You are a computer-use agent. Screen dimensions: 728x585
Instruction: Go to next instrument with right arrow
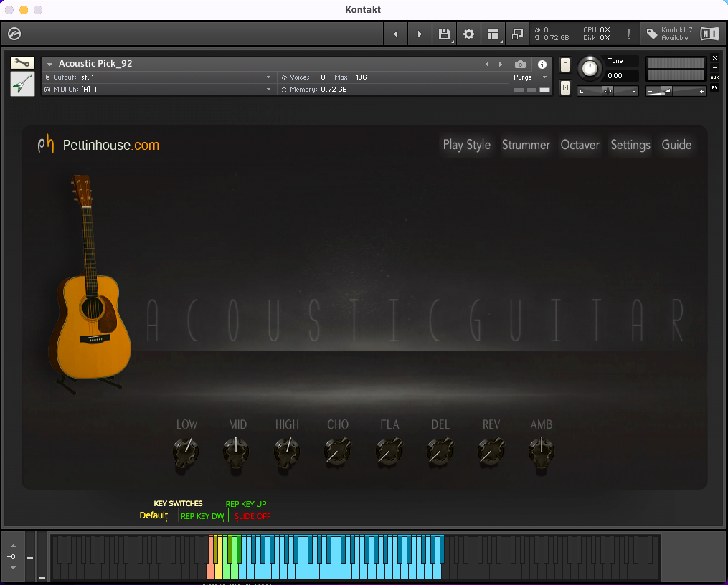[420, 34]
